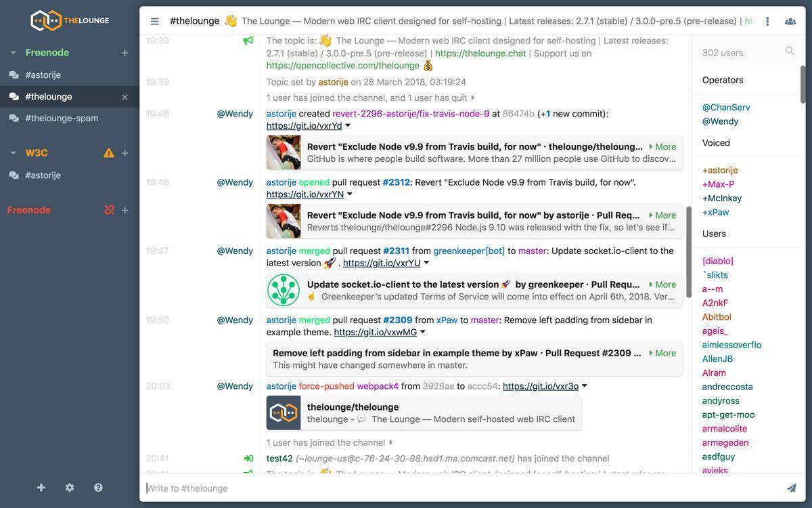Click More on the Remove left padding preview
Viewport: 812px width, 508px height.
point(662,353)
